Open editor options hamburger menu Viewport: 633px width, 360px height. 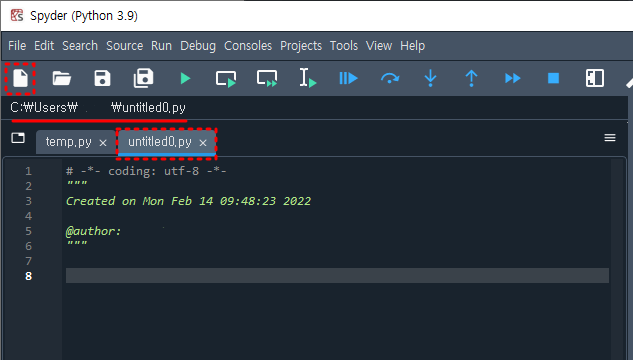(x=610, y=138)
